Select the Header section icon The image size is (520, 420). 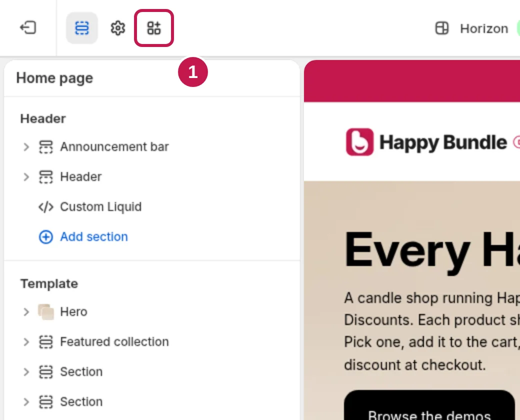tap(46, 177)
